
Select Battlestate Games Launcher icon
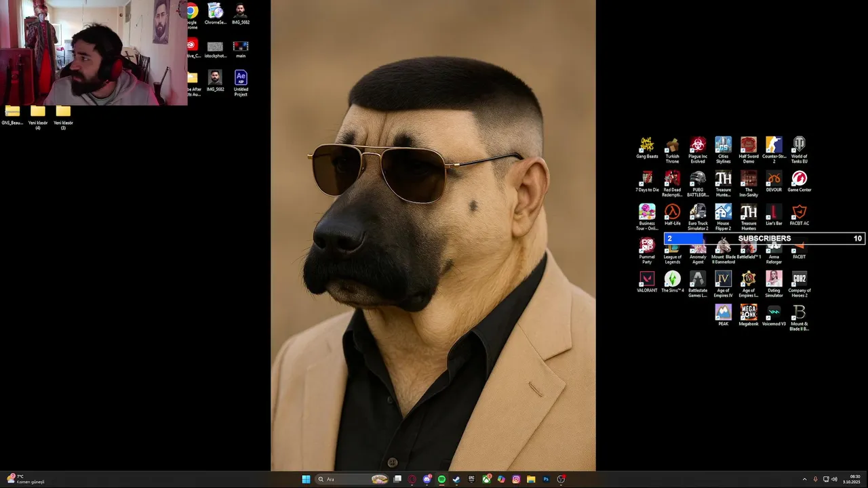[698, 283]
